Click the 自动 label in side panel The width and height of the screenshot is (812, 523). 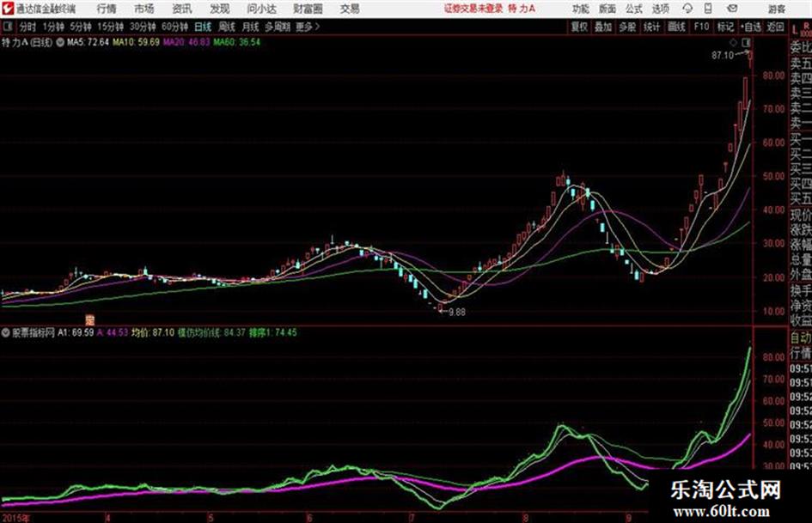click(x=801, y=338)
